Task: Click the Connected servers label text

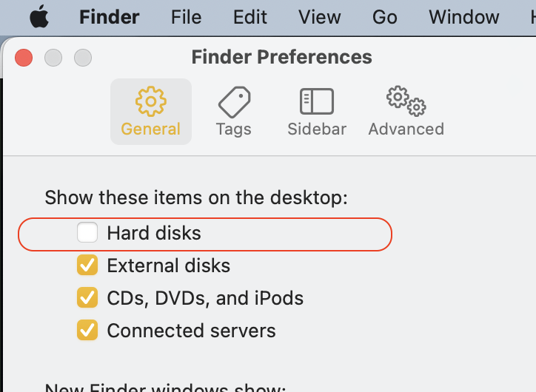Action: [x=191, y=331]
